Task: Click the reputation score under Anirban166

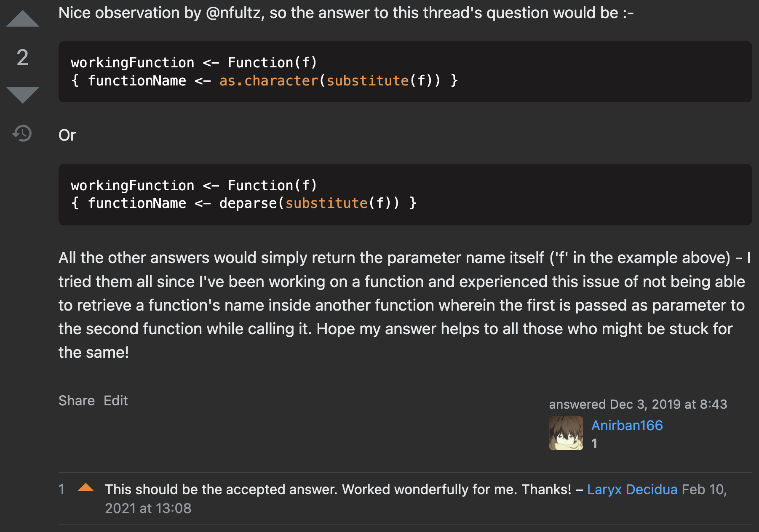Action: pyautogui.click(x=594, y=443)
